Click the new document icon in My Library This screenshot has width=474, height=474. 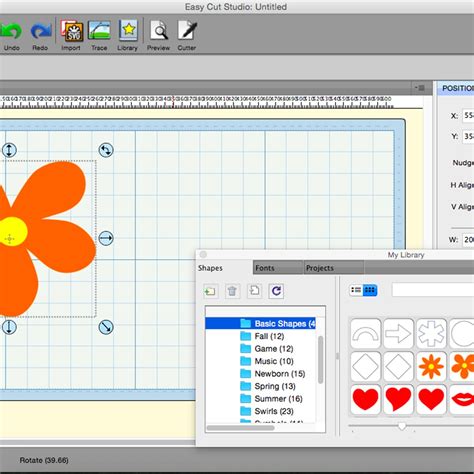pyautogui.click(x=254, y=291)
